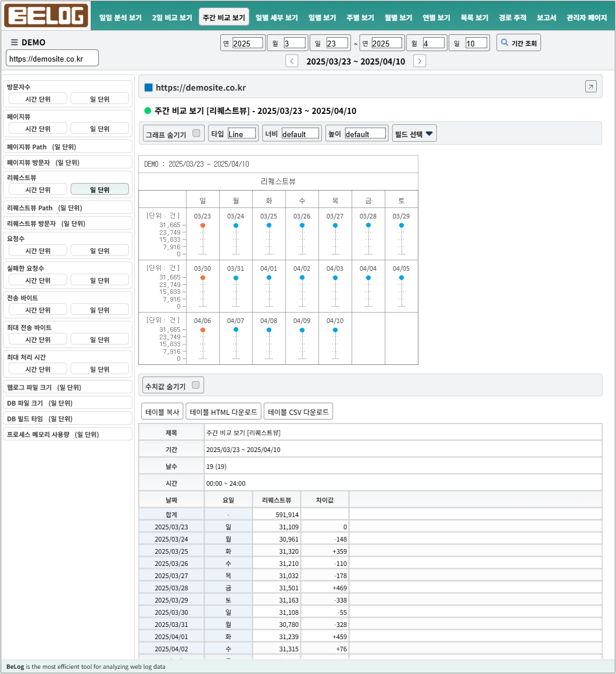
Task: Select 최대 전송 바이트 시간 단위 button
Action: point(38,339)
